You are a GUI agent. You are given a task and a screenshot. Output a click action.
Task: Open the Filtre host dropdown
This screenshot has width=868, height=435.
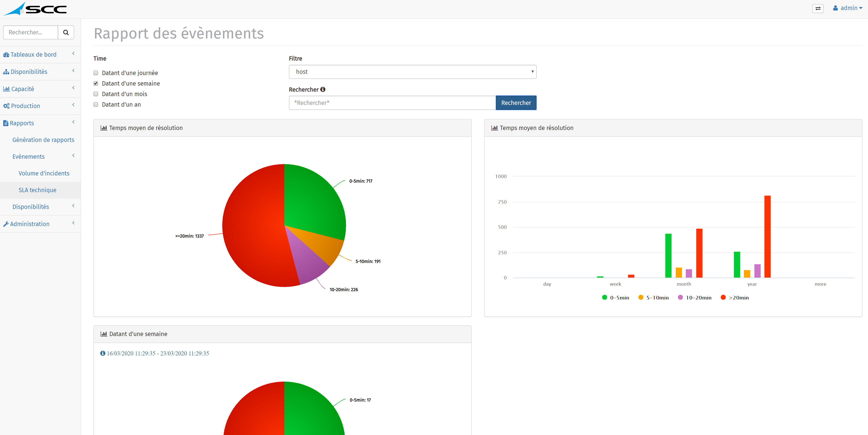pos(412,72)
